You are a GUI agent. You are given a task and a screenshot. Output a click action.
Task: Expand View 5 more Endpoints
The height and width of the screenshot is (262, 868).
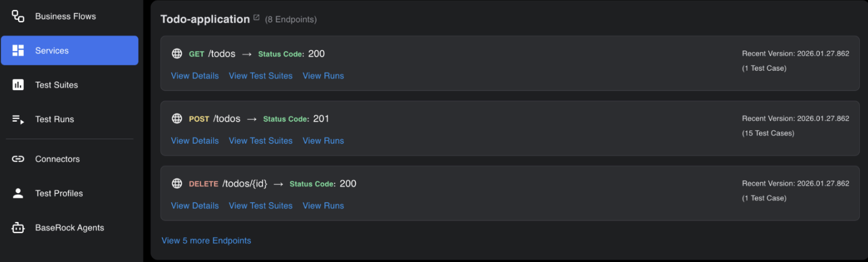206,241
